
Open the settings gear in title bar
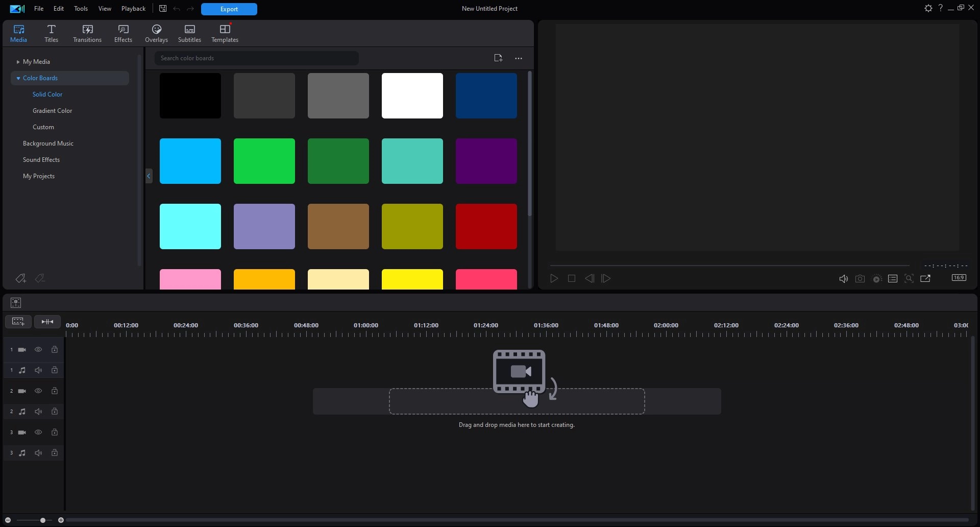[x=928, y=8]
